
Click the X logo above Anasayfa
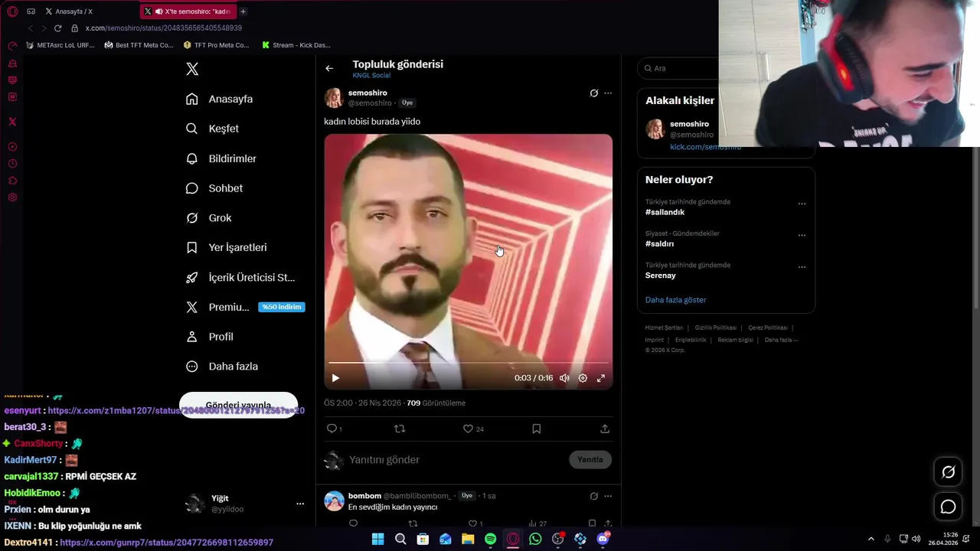[192, 69]
